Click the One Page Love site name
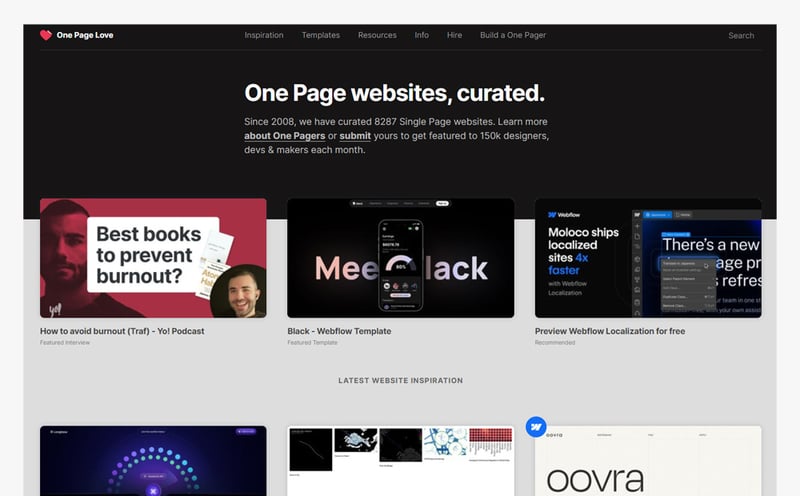Viewport: 800px width, 496px height. [85, 35]
